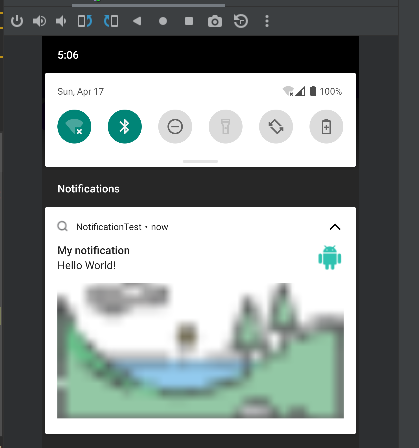Viewport: 419px width, 448px height.
Task: Toggle the Bluetooth quick setting tile
Action: click(125, 127)
